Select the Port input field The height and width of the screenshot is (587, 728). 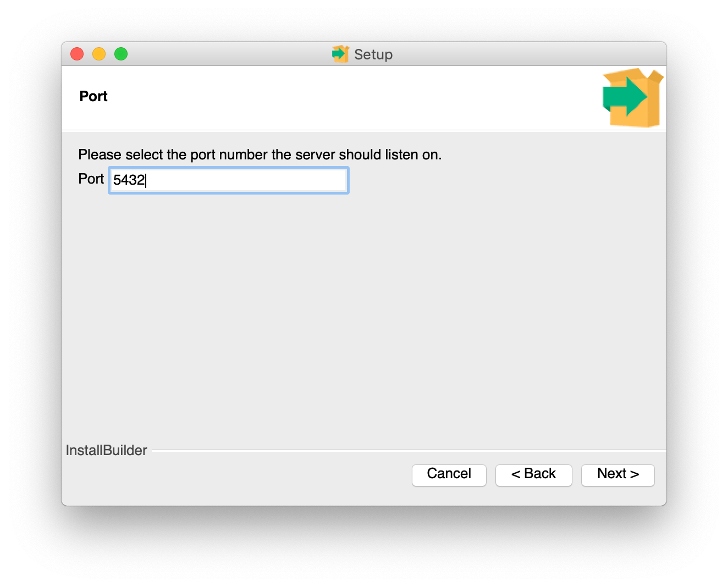pos(228,180)
